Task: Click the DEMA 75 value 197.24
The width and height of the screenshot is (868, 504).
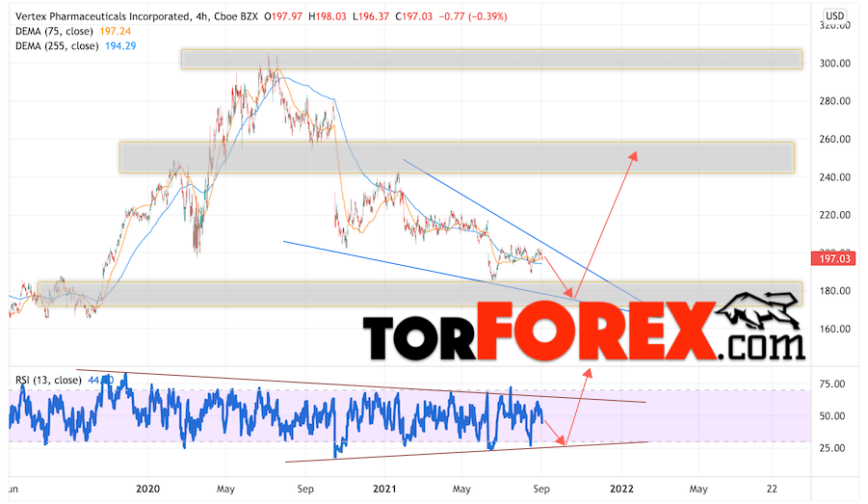Action: [116, 32]
